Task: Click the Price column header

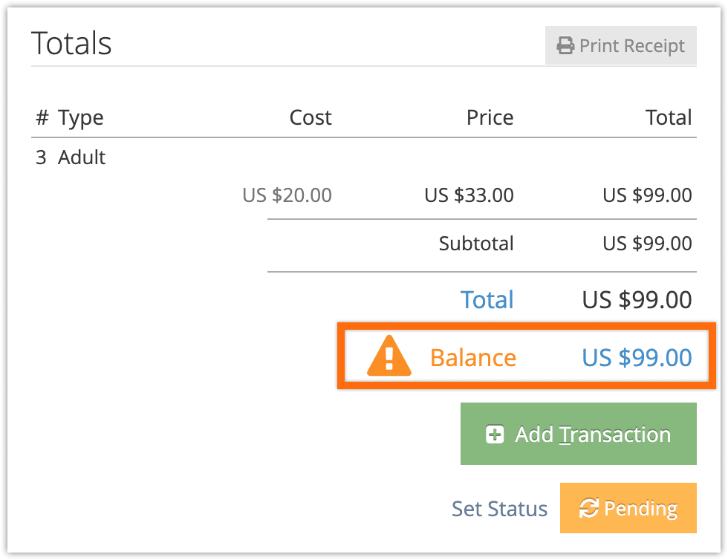Action: (x=490, y=117)
